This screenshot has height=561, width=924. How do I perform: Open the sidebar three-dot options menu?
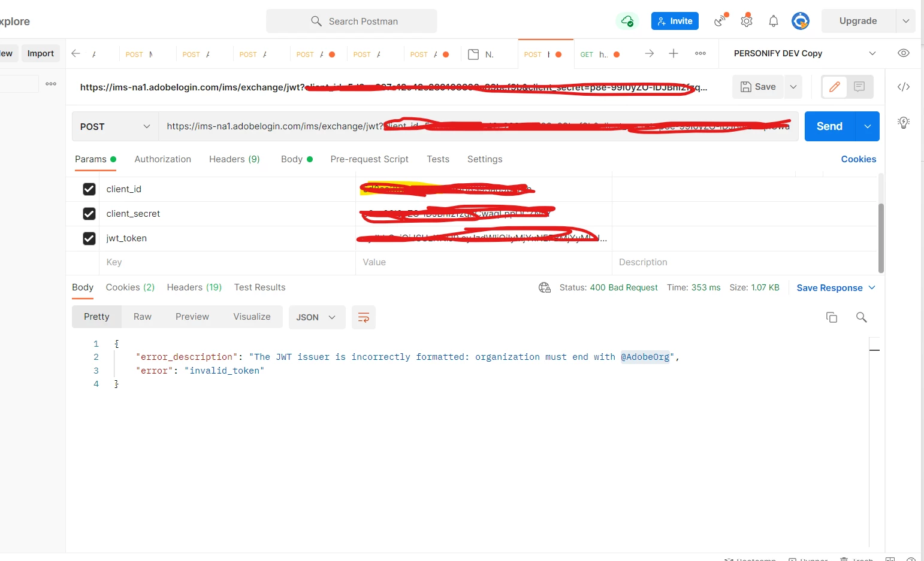pos(51,84)
